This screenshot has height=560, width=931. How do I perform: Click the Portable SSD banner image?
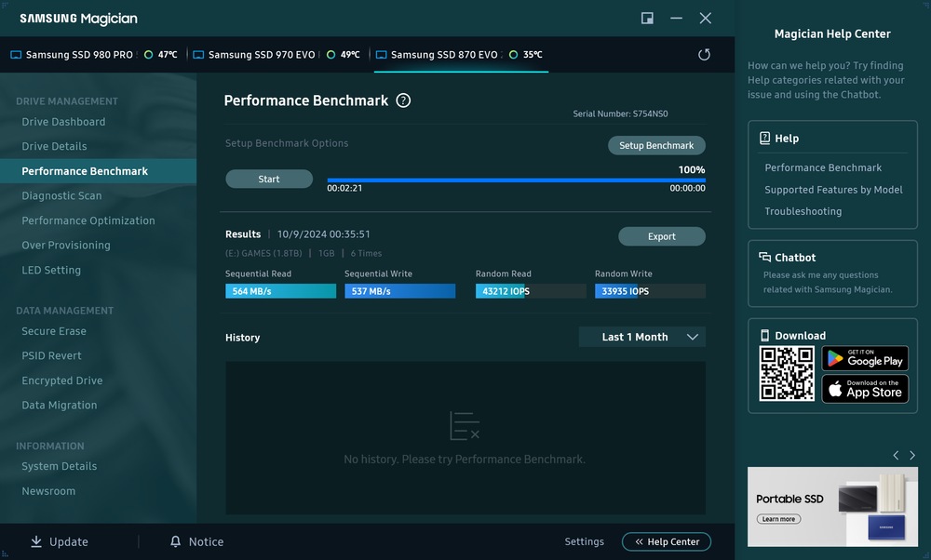832,507
